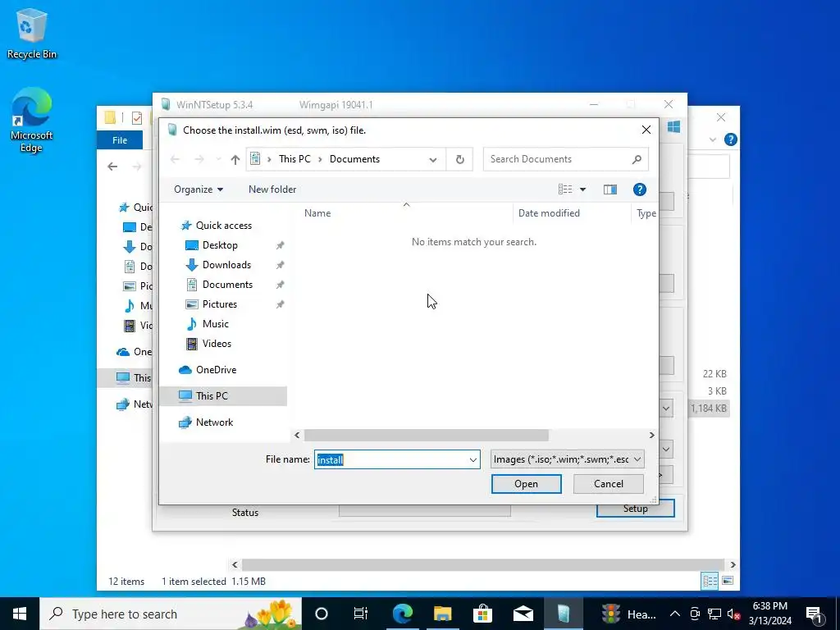Image resolution: width=840 pixels, height=630 pixels.
Task: Click the file list scroll right arrow
Action: pyautogui.click(x=651, y=435)
